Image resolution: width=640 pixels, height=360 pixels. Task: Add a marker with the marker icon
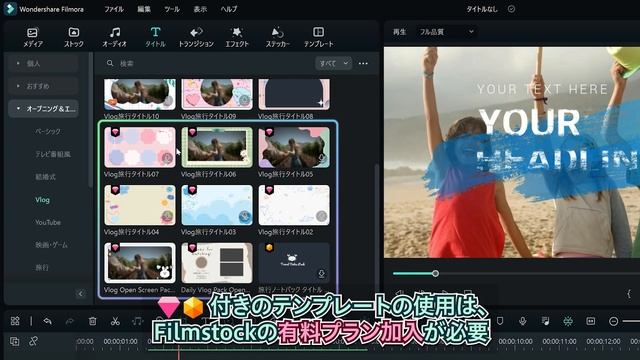tap(500, 321)
